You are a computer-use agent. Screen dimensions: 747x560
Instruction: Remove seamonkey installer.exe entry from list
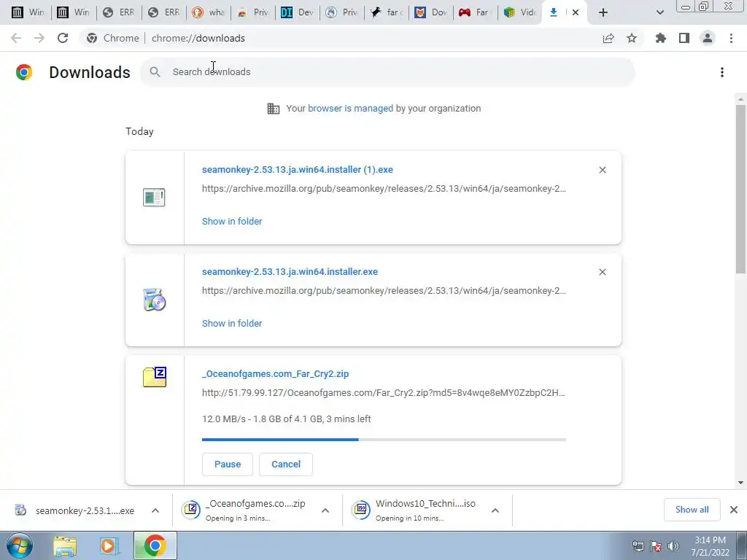click(603, 272)
